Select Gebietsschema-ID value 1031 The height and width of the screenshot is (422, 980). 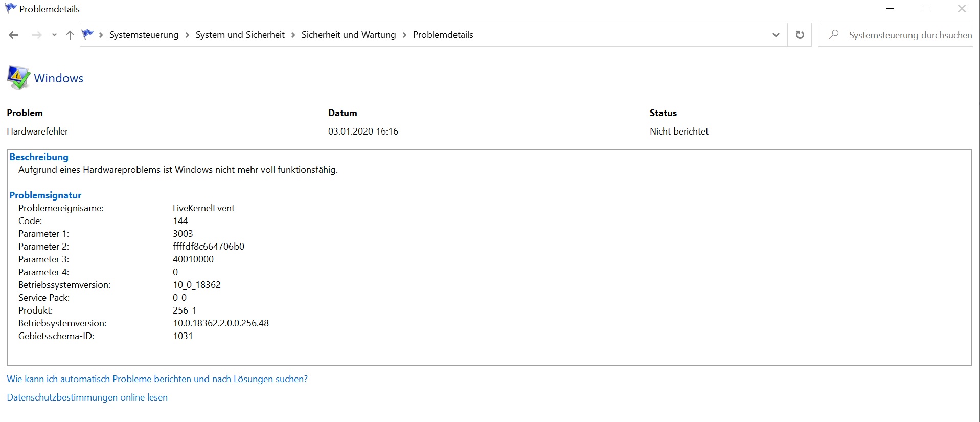point(183,336)
